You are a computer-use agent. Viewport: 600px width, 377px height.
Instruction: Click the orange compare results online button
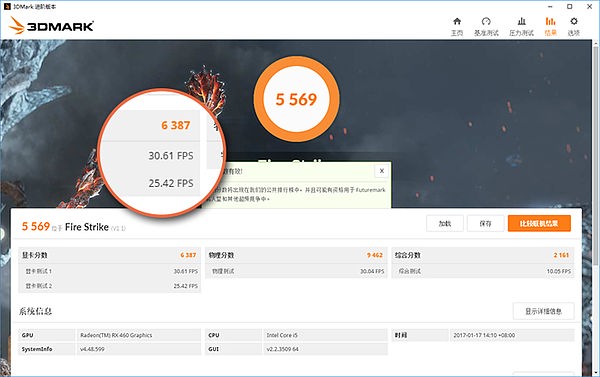[x=539, y=224]
